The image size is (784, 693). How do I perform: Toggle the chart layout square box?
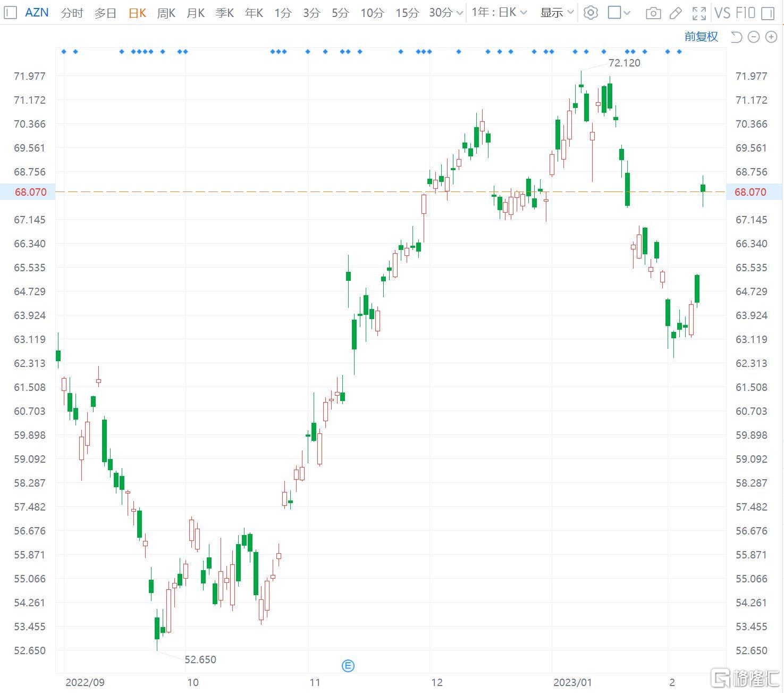(615, 13)
